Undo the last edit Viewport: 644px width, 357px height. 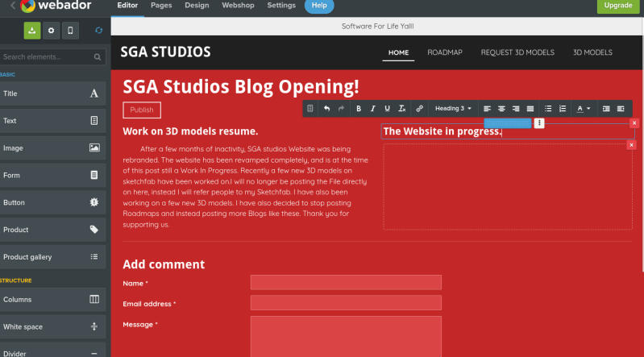point(326,109)
